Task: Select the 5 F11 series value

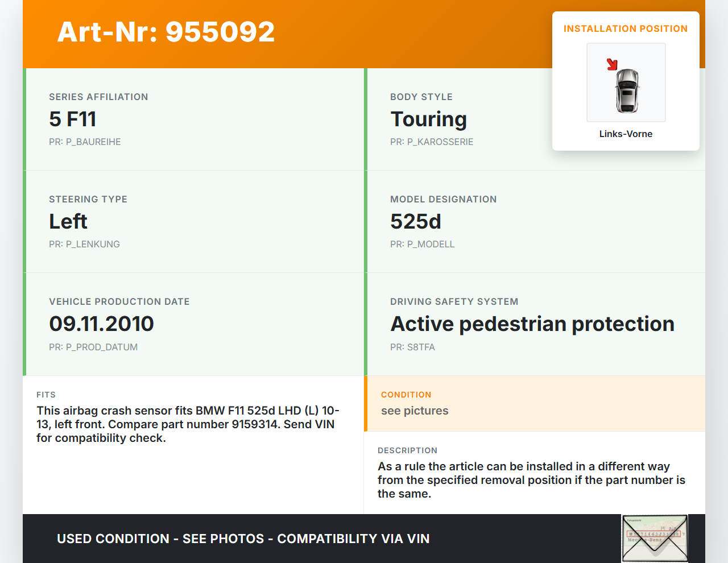Action: tap(73, 119)
